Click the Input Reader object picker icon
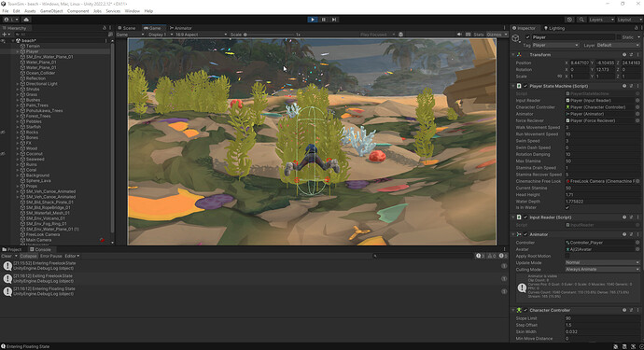The width and height of the screenshot is (644, 350). point(637,100)
